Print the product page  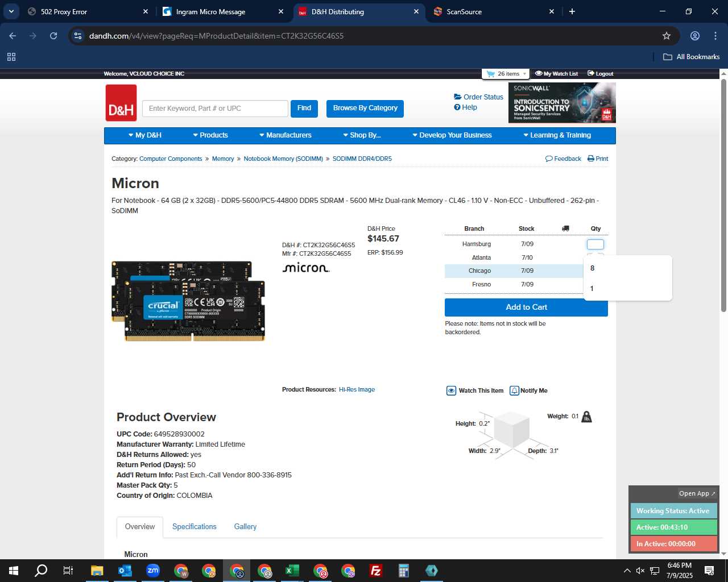(x=598, y=159)
